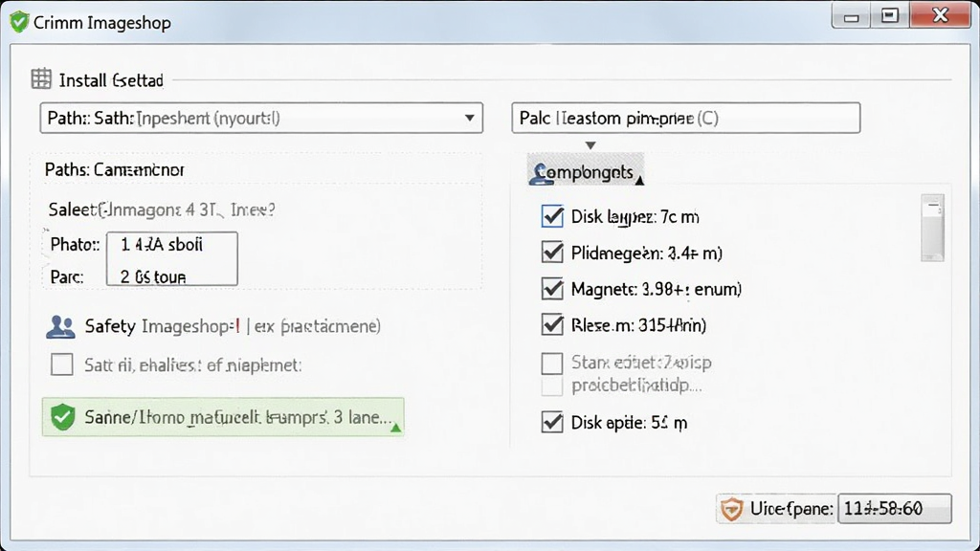980x551 pixels.
Task: Uncheck the last Disk checkbox ending in 5 m
Action: [x=552, y=422]
